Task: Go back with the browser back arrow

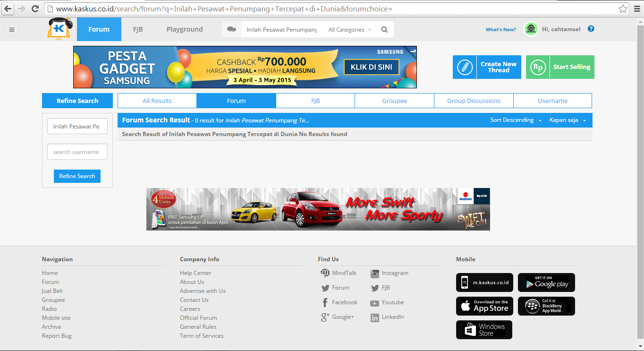Action: 8,9
